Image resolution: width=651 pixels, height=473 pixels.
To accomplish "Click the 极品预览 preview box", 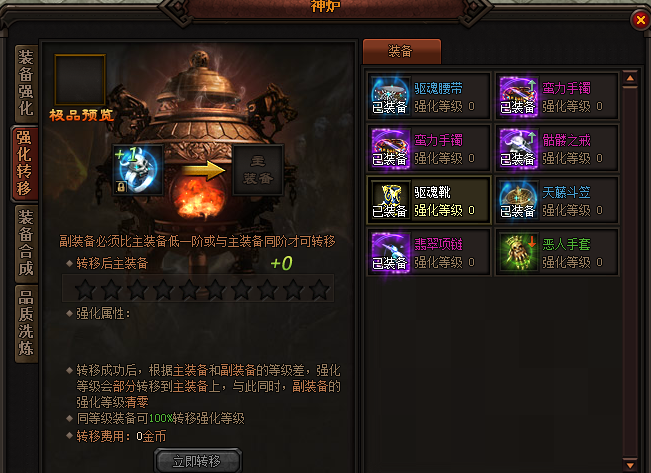I will click(80, 79).
